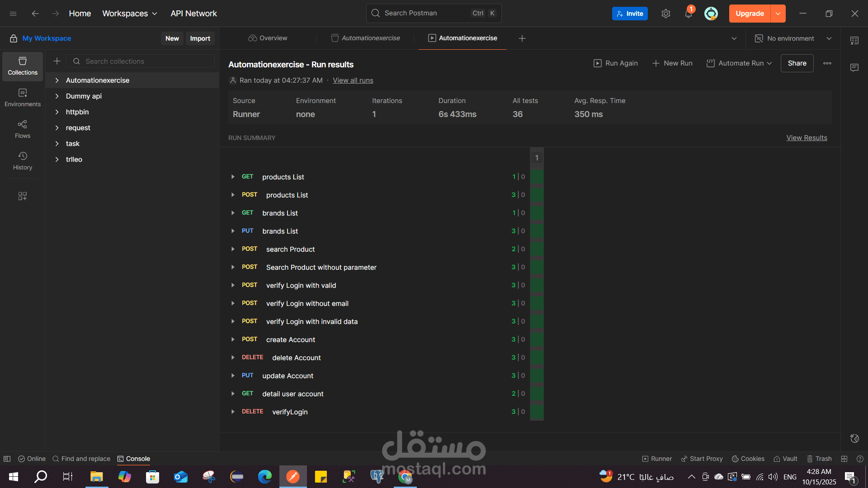Click the Run Again button
The image size is (868, 488).
[x=615, y=63]
